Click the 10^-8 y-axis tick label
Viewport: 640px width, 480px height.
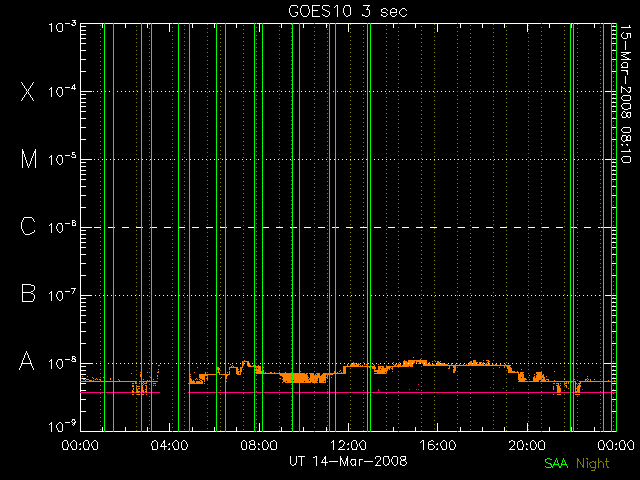[62, 363]
